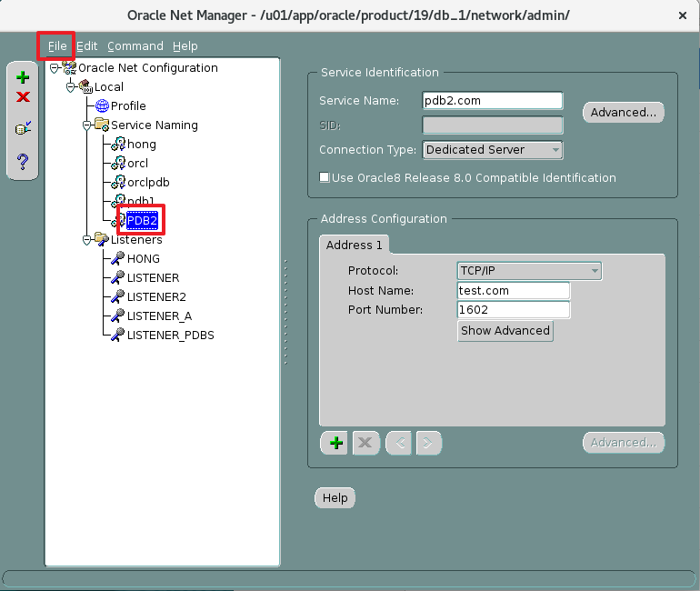
Task: Collapse the Service Naming node
Action: click(87, 125)
